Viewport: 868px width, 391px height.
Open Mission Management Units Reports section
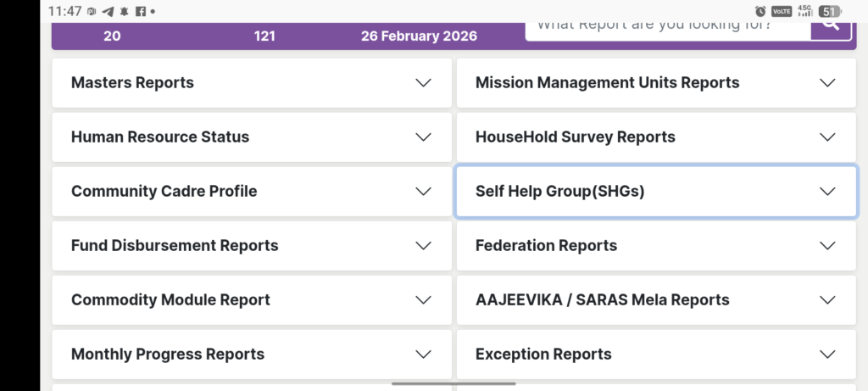click(x=607, y=83)
